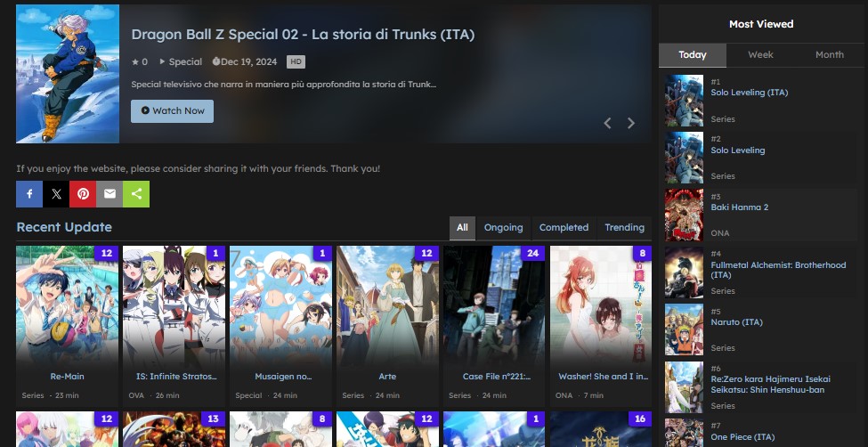Filter Recent Update by Trending
The image size is (868, 447).
coord(624,228)
